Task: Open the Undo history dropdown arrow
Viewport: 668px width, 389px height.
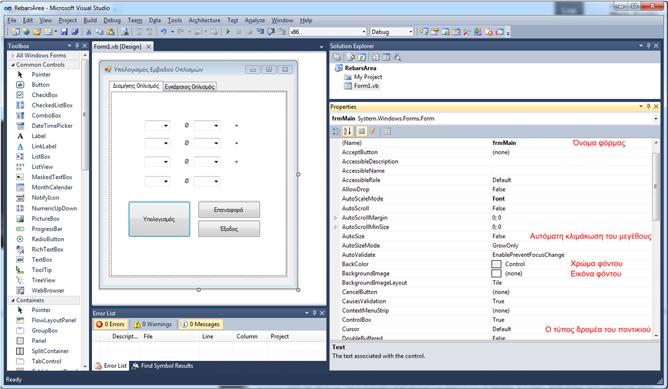Action: click(x=172, y=32)
